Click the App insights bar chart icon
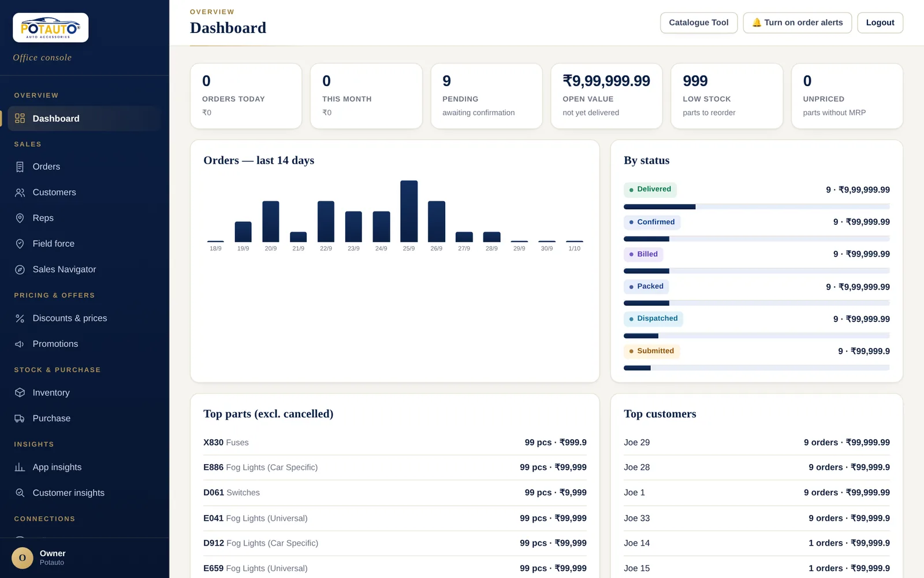924x578 pixels. pyautogui.click(x=20, y=467)
